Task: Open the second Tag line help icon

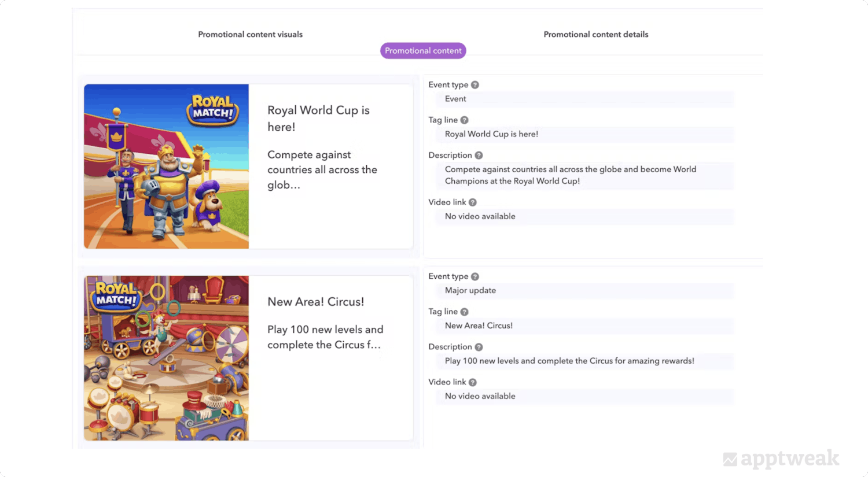Action: coord(465,312)
